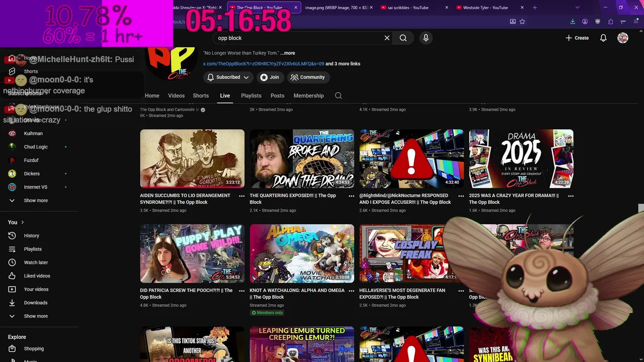This screenshot has height=362, width=644.
Task: Start voice search with microphone icon
Action: [x=426, y=38]
